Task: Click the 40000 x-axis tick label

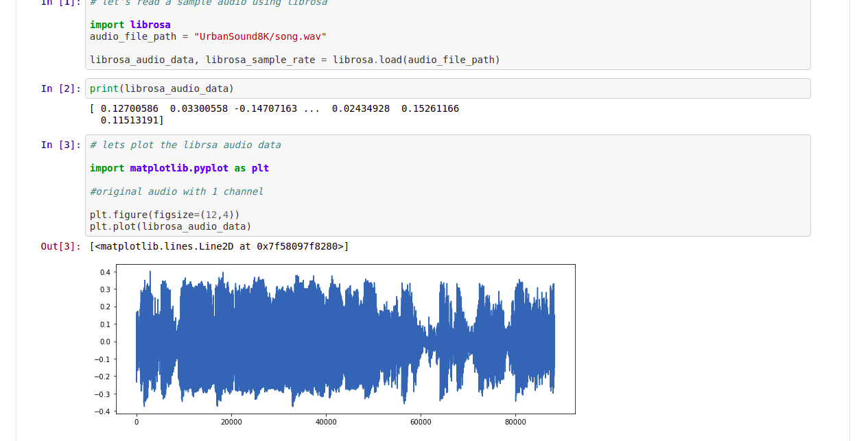Action: 327,422
